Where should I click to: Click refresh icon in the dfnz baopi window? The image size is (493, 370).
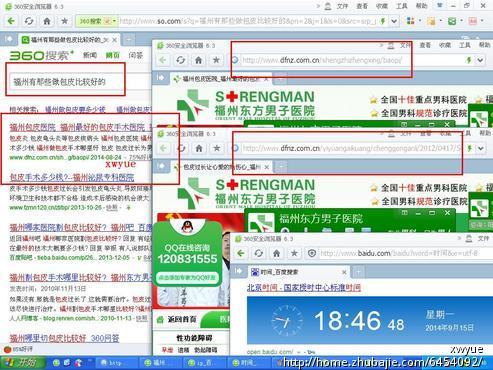coord(180,60)
